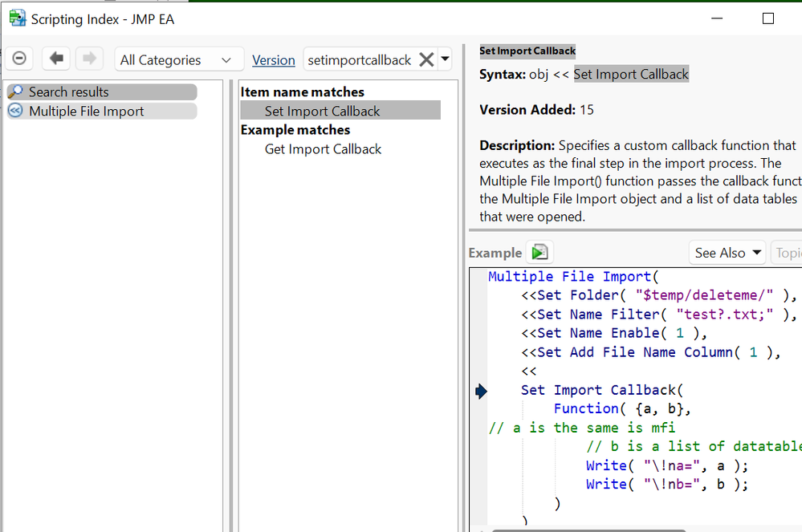The image size is (802, 532).
Task: Expand the search options dropdown arrow
Action: click(446, 59)
